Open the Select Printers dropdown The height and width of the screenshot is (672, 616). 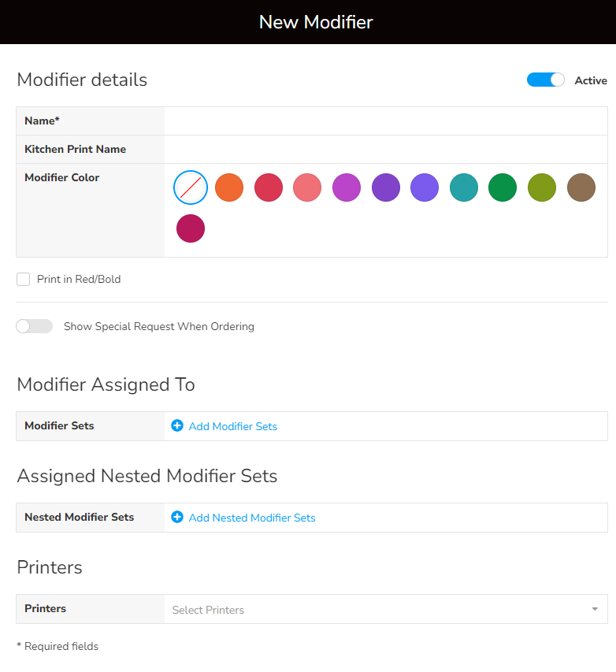coord(378,610)
